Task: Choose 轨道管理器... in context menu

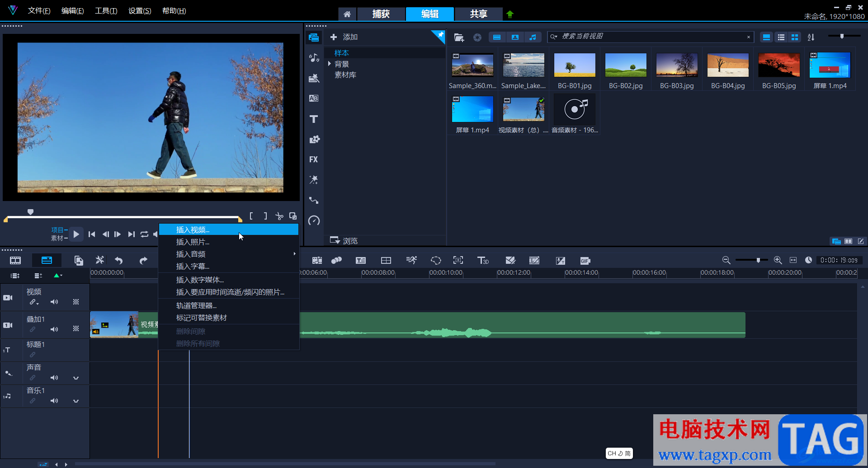Action: (x=229, y=305)
